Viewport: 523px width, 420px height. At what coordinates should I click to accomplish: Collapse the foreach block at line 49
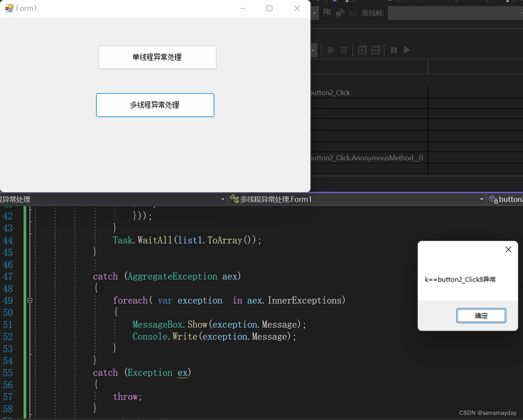tap(30, 300)
